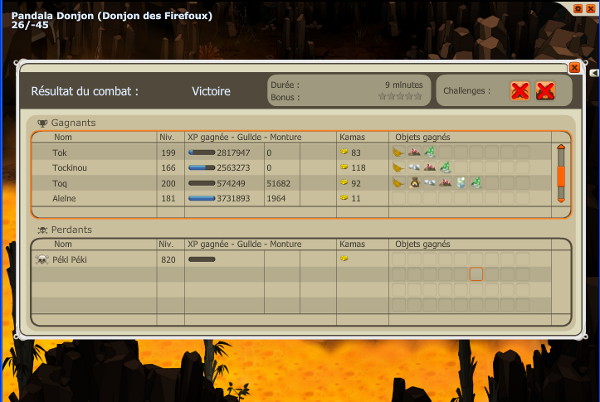Click the Objets gagnés header in winners table

423,137
